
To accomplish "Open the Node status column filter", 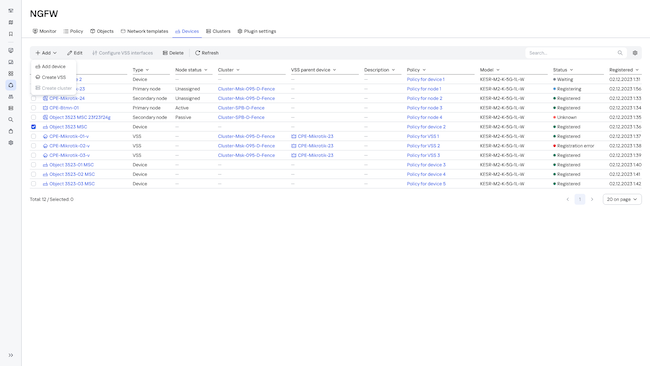I will pos(206,70).
